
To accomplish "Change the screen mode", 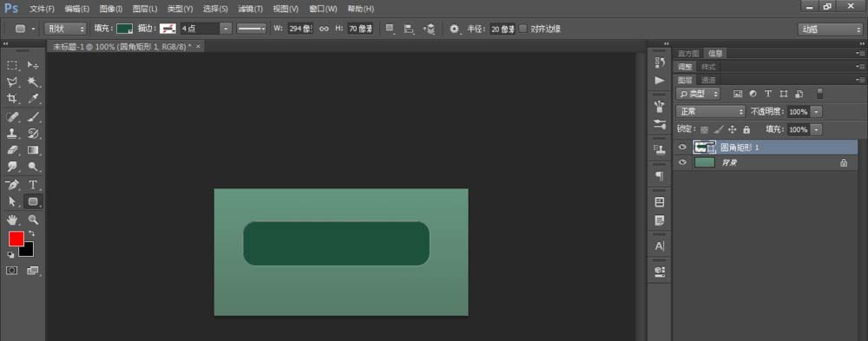I will tap(33, 271).
